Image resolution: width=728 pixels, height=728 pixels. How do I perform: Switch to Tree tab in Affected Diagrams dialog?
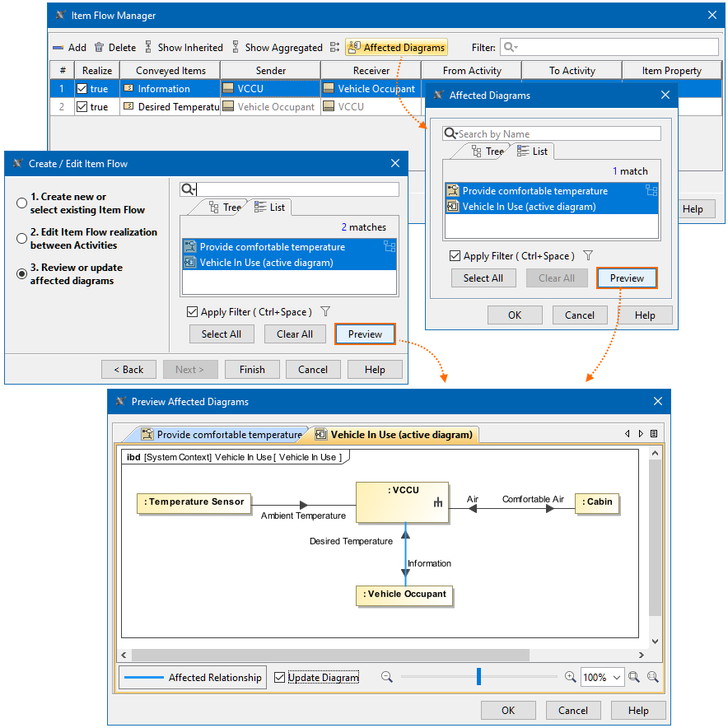[x=487, y=152]
